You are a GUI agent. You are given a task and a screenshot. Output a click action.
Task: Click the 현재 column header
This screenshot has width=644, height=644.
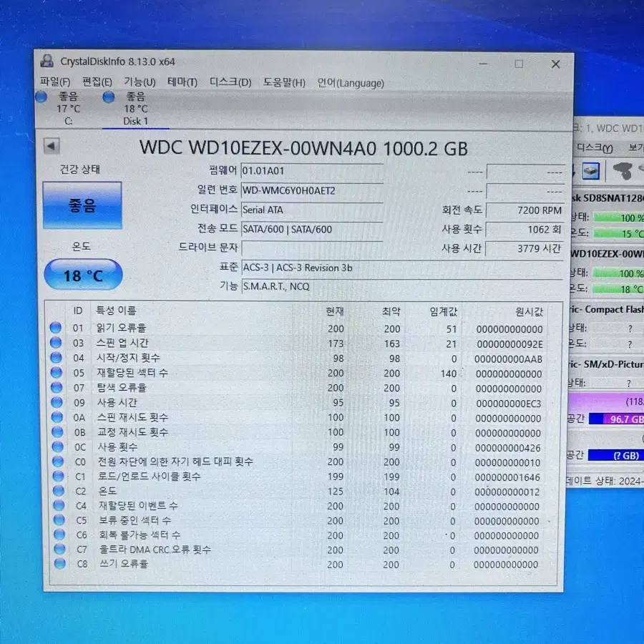335,311
